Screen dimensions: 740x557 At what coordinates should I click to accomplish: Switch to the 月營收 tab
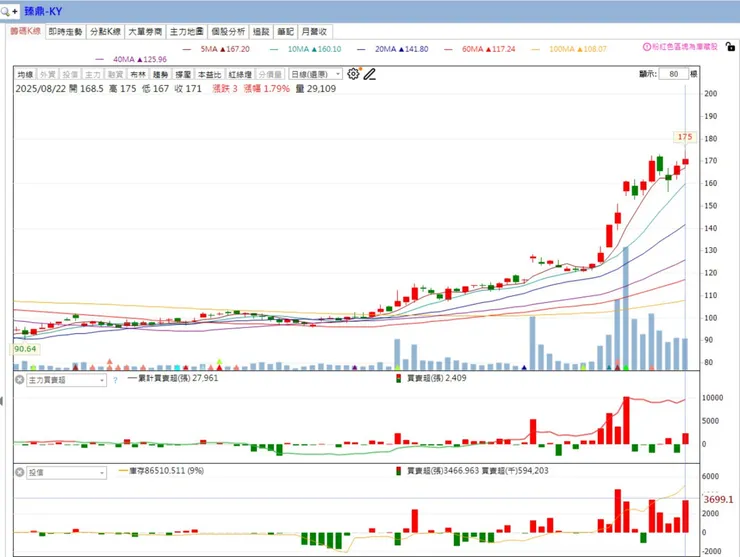pyautogui.click(x=314, y=32)
